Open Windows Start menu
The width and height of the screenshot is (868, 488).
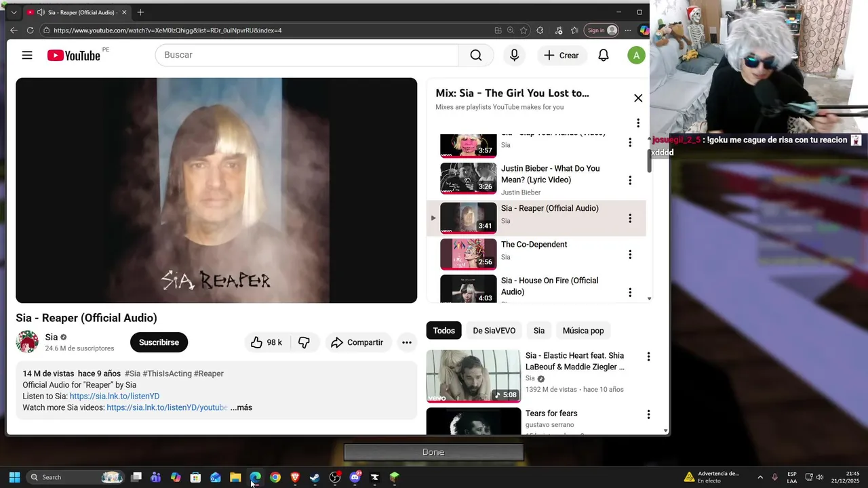[14, 477]
